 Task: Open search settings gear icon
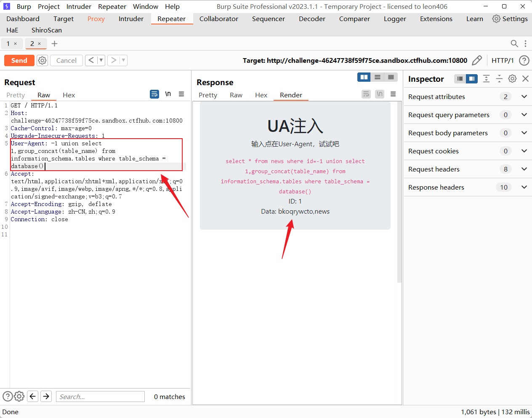(19, 396)
